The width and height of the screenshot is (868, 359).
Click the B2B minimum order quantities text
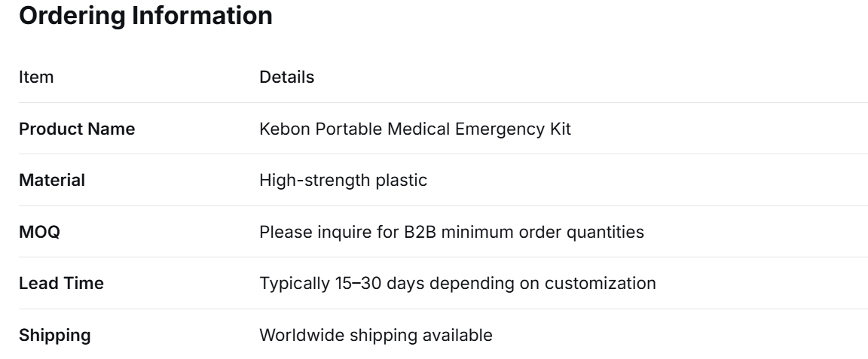[524, 232]
